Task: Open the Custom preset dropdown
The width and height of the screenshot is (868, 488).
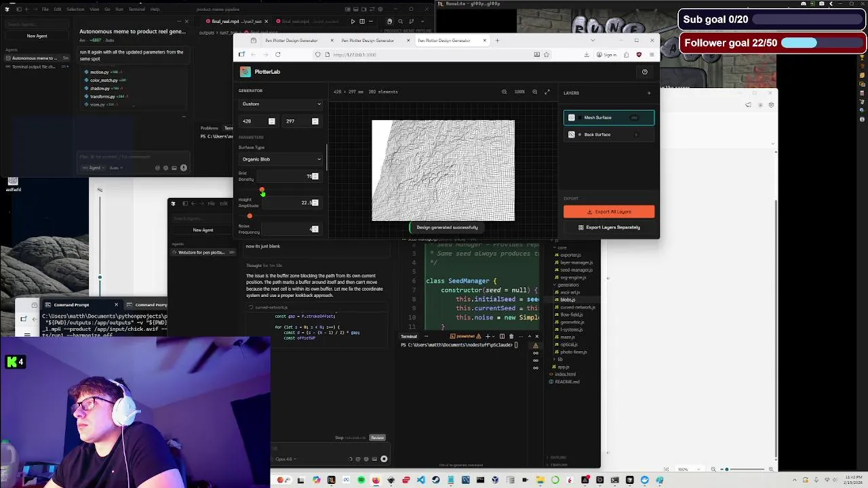Action: coord(281,104)
